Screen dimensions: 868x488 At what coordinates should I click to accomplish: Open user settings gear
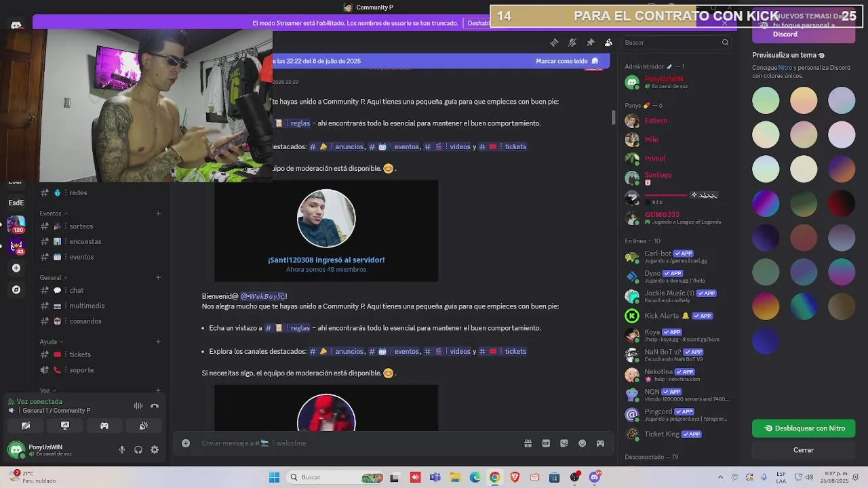(x=155, y=449)
